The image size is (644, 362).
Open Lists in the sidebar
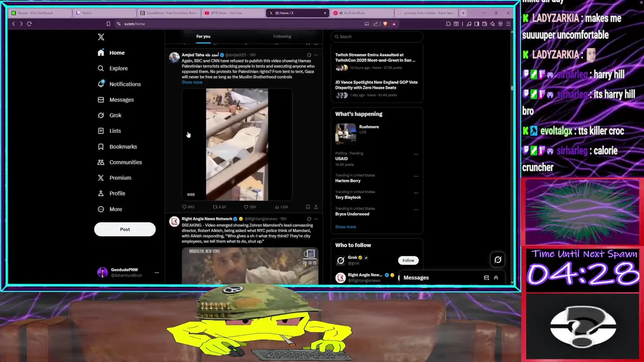pyautogui.click(x=109, y=131)
